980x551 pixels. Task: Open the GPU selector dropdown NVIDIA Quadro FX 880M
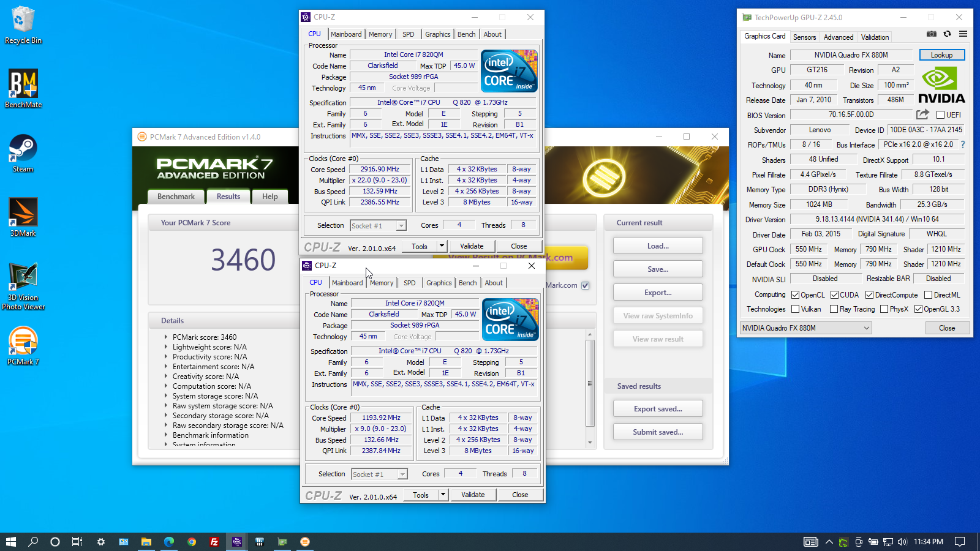(x=805, y=328)
